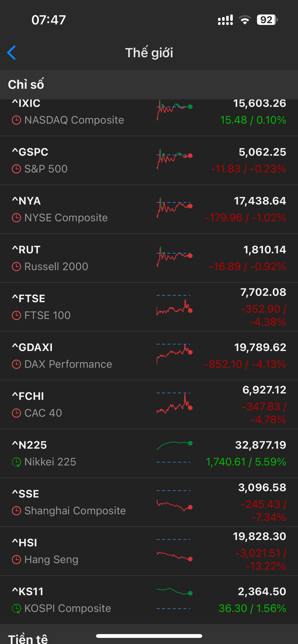This screenshot has height=644, width=298.
Task: Tap the clock icon beside Hang Seng
Action: tap(17, 560)
